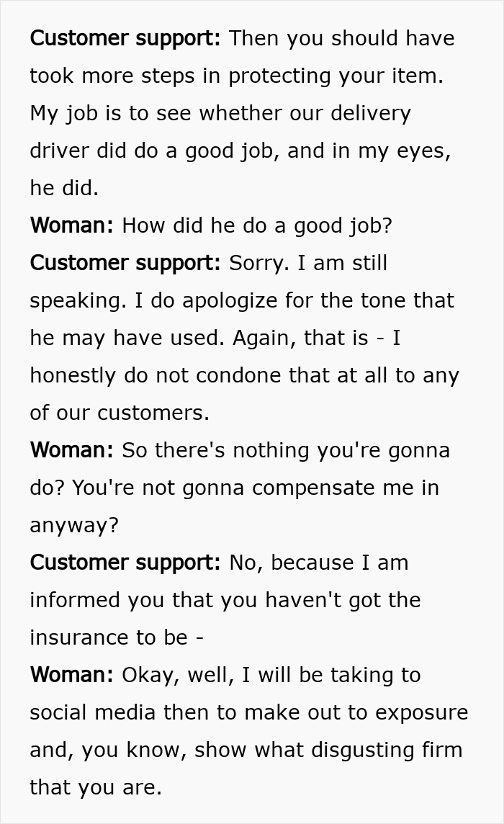Click the line "social media then to make out to exposure"

click(248, 712)
